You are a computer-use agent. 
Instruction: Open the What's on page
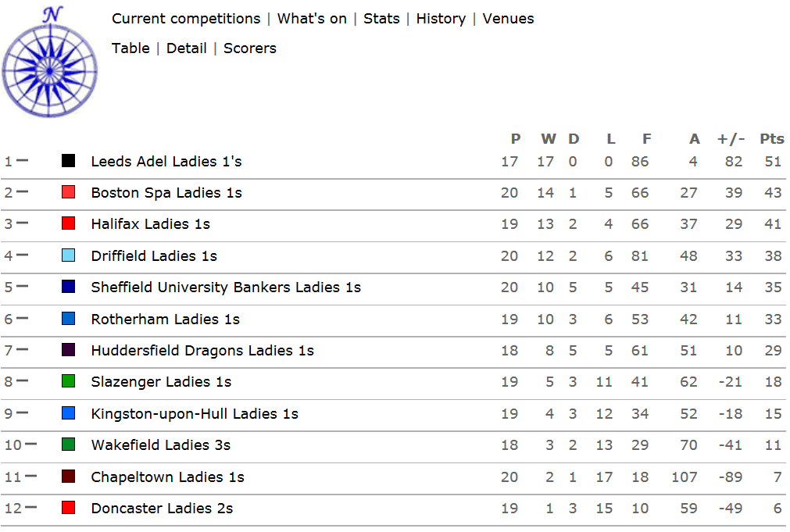[312, 19]
